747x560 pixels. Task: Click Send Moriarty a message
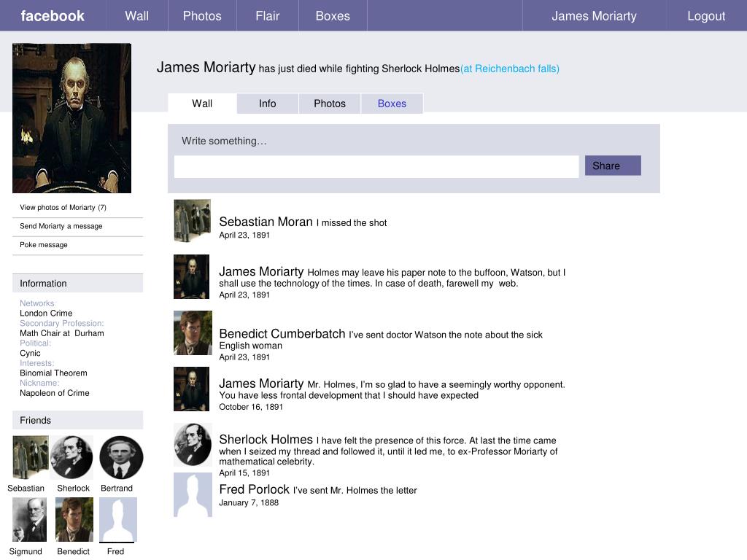(61, 226)
